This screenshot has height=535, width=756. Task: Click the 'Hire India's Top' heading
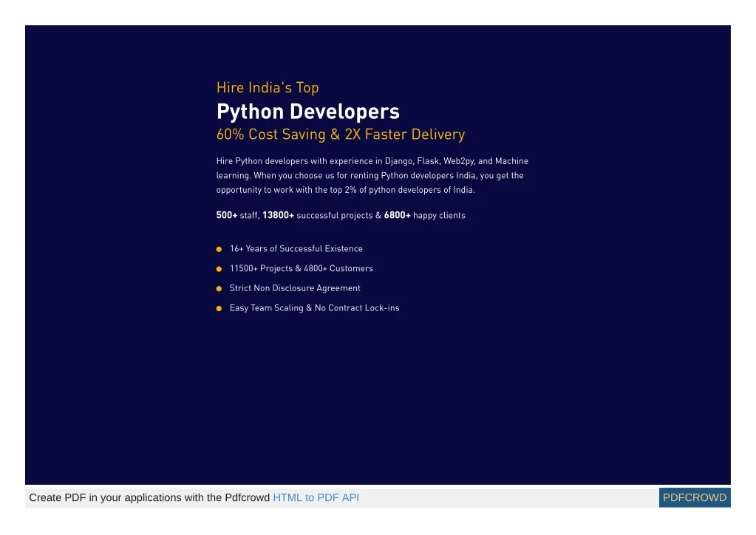[268, 88]
